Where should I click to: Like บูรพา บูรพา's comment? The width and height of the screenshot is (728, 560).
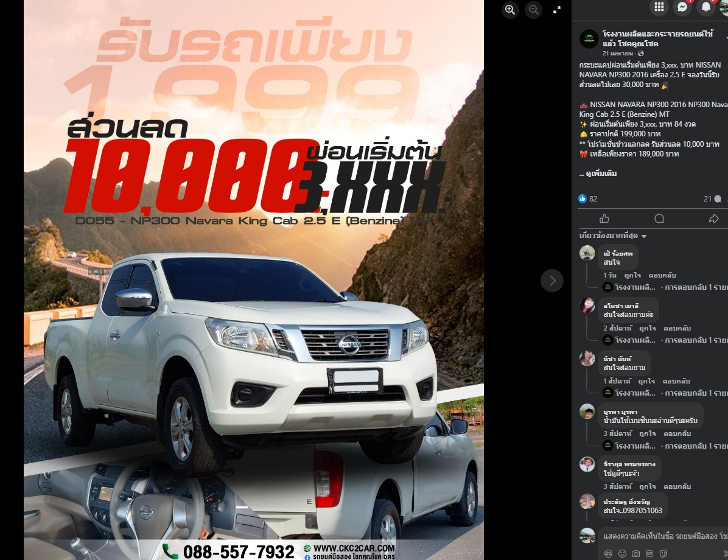click(647, 434)
